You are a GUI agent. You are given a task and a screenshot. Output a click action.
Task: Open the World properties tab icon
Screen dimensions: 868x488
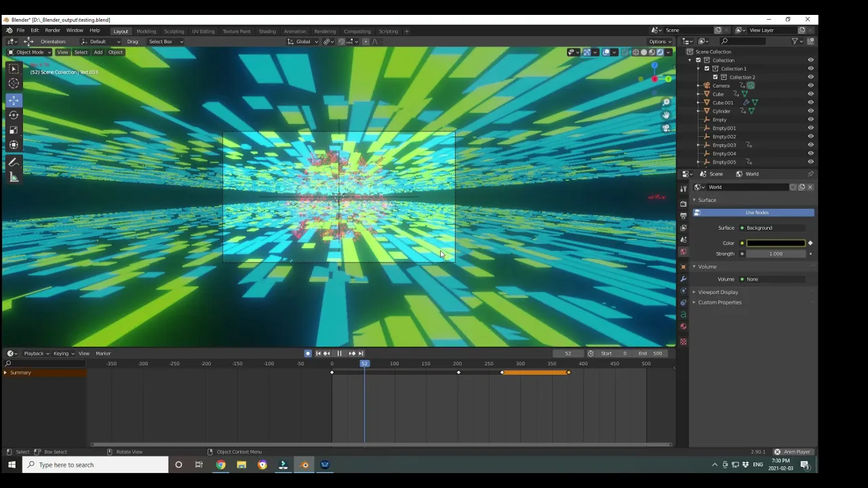click(x=683, y=252)
